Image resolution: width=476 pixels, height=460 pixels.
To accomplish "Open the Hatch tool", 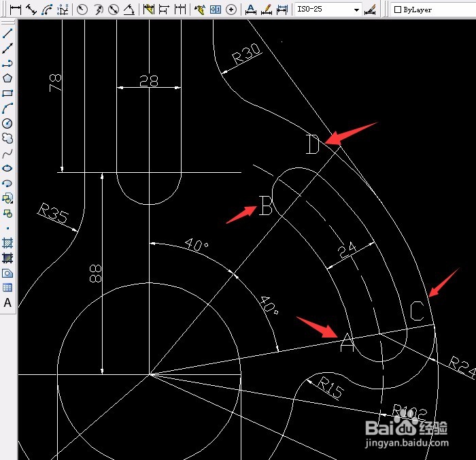I will click(x=7, y=243).
